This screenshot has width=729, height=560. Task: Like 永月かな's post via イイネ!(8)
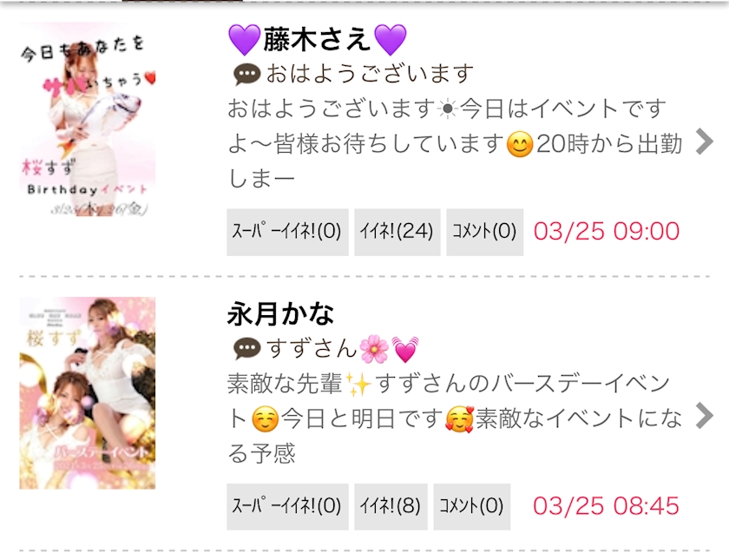point(391,506)
